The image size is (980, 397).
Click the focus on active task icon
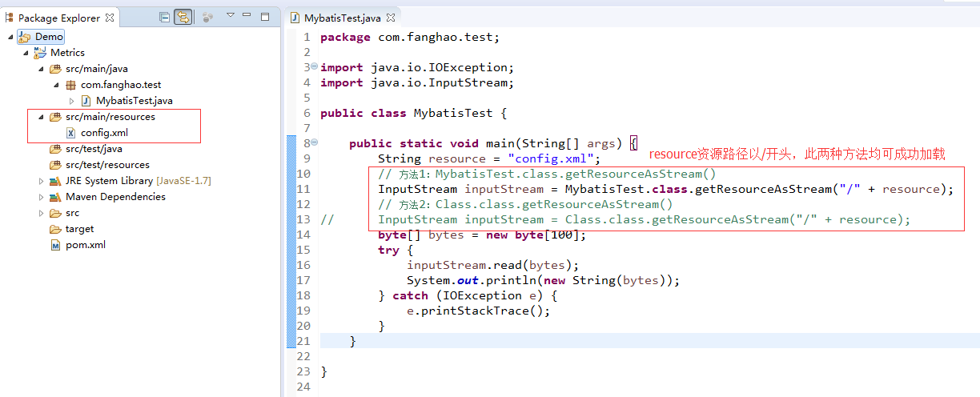click(x=207, y=17)
